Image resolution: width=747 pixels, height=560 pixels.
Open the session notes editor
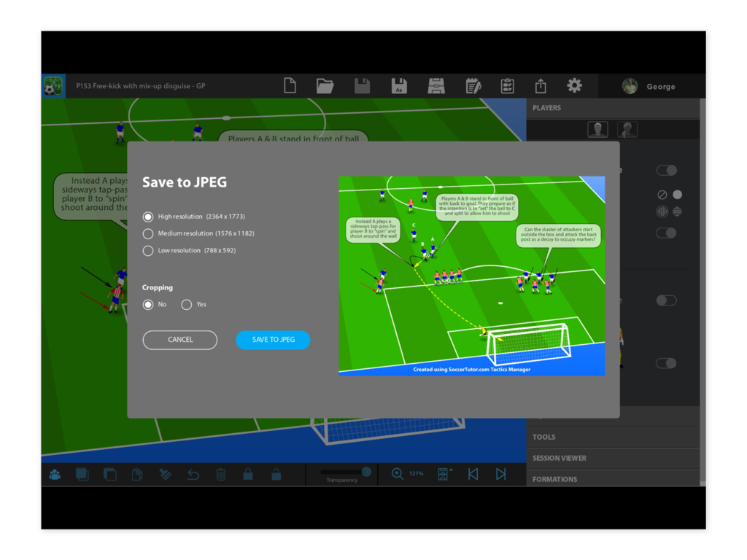point(473,85)
